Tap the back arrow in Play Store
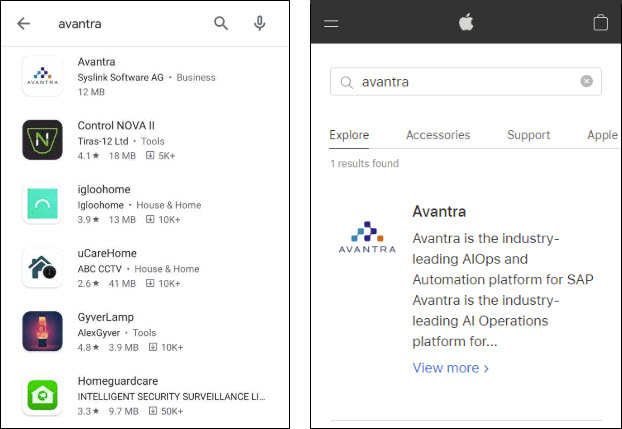Viewport: 622px width, 429px height. [23, 23]
